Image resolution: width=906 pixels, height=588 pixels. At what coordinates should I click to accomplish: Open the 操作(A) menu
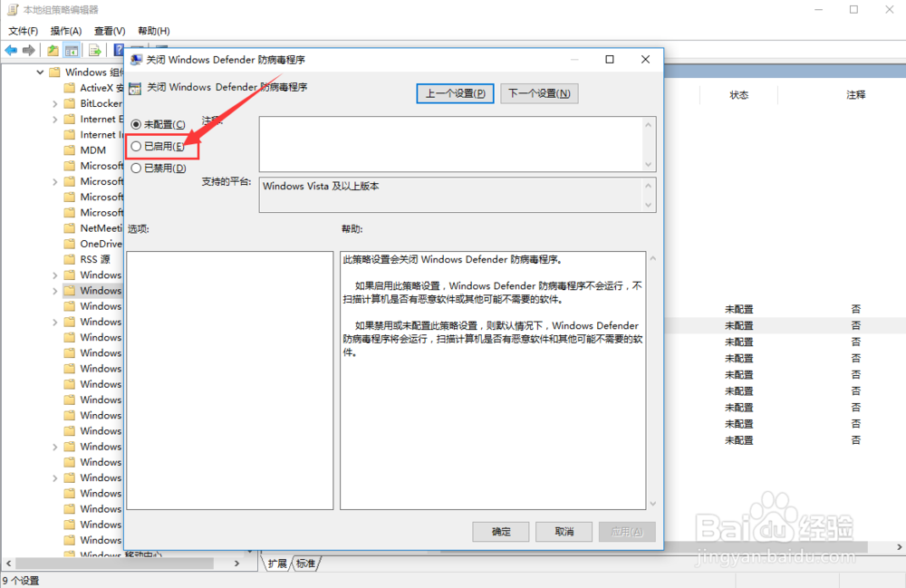coord(66,31)
